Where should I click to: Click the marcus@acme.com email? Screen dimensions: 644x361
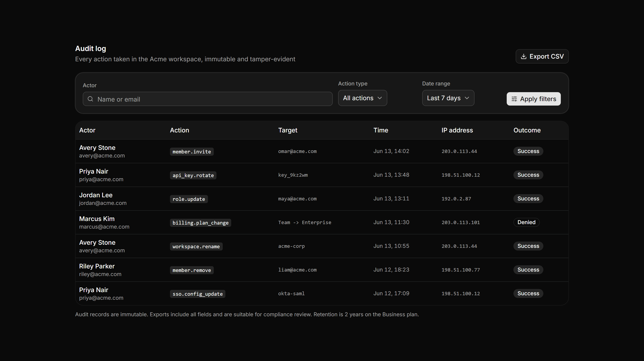(104, 227)
